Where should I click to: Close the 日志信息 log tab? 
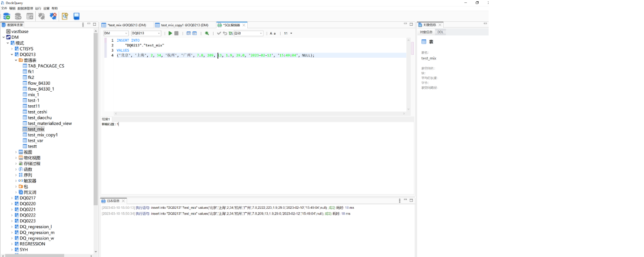123,201
